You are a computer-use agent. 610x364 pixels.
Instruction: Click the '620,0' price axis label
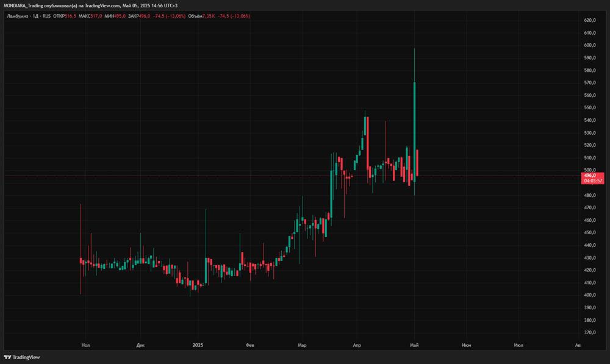(x=590, y=20)
